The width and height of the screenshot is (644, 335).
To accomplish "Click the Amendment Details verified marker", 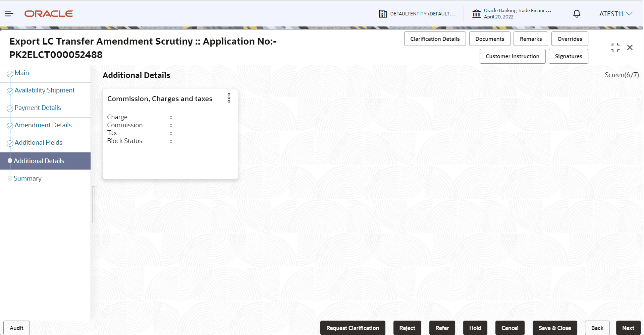I will tap(10, 126).
